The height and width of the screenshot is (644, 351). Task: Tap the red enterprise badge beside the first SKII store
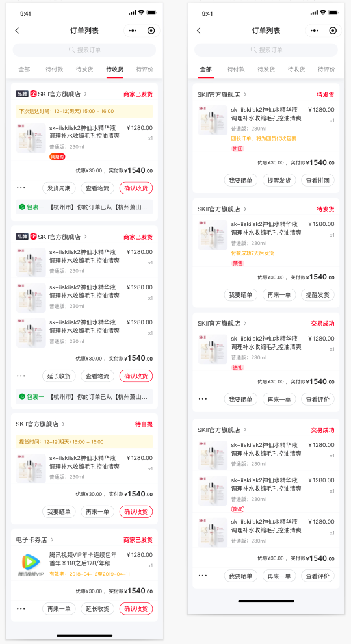click(33, 94)
